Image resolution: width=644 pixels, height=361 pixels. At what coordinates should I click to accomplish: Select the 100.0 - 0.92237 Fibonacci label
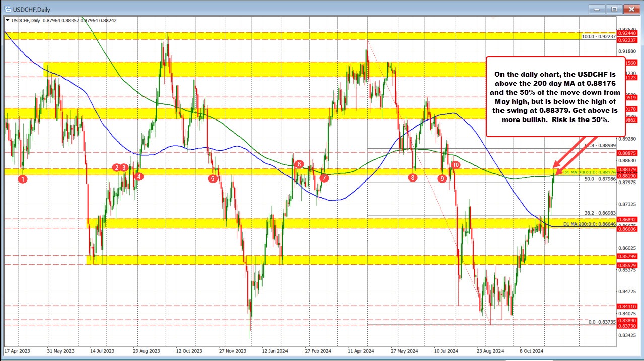tap(599, 37)
